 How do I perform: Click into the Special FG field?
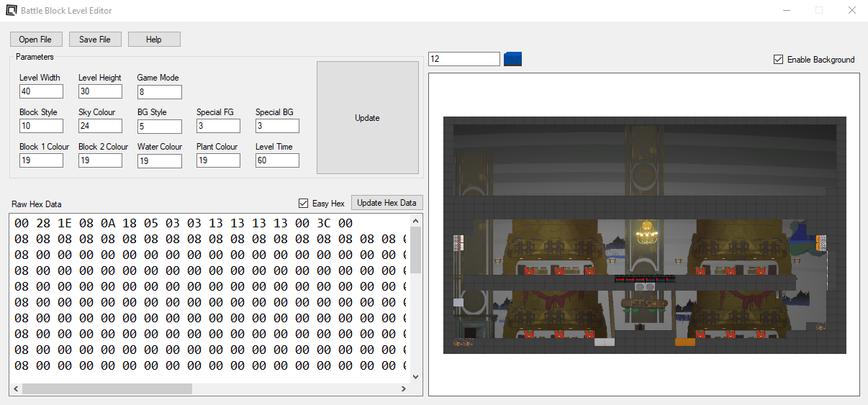[219, 126]
